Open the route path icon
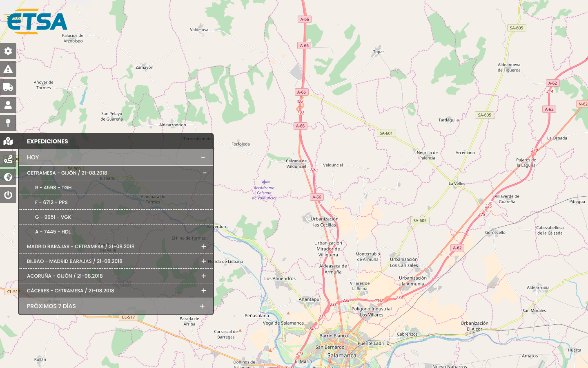Viewport: 588px width, 368px height. click(x=8, y=159)
